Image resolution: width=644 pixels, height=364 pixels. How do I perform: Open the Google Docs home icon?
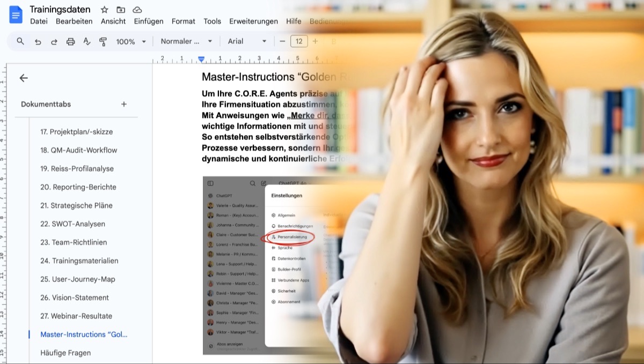[x=16, y=14]
